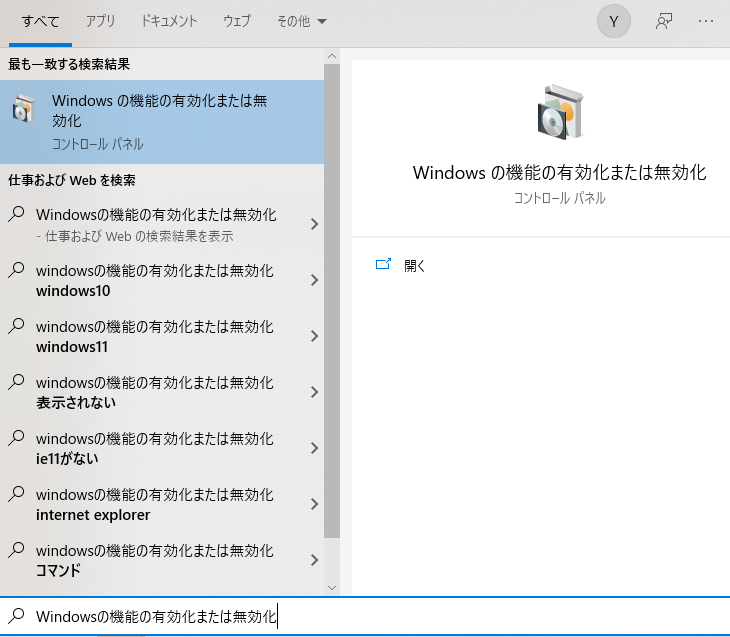
Task: Select the suggestion ending in windows10
Action: point(162,280)
